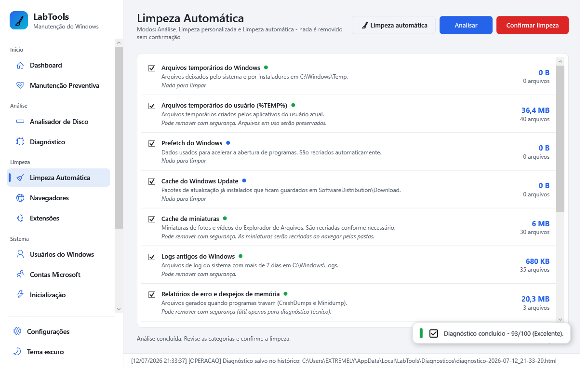Click the 36,4 MB size value
This screenshot has height=386, width=588.
click(535, 110)
